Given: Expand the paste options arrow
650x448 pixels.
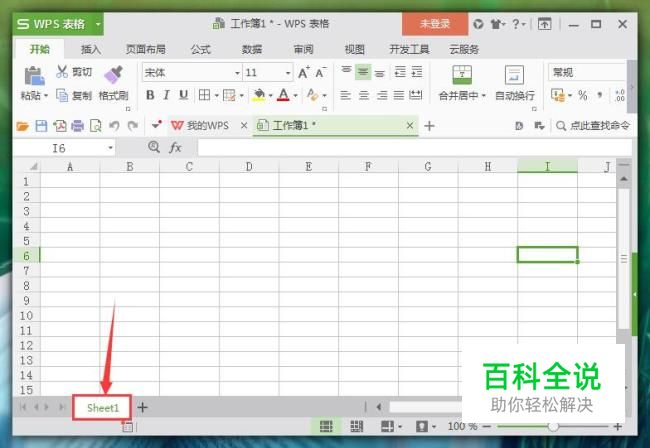Looking at the screenshot, I should pos(46,96).
